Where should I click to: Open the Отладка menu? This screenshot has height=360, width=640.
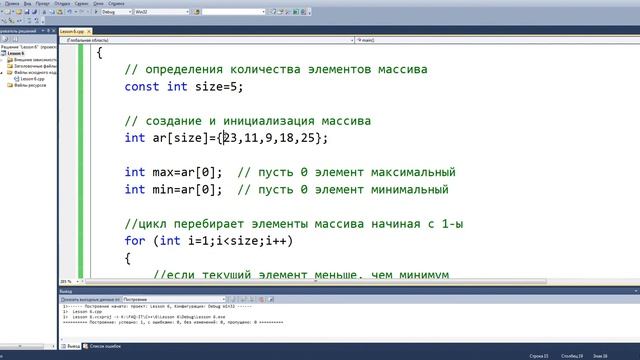62,4
